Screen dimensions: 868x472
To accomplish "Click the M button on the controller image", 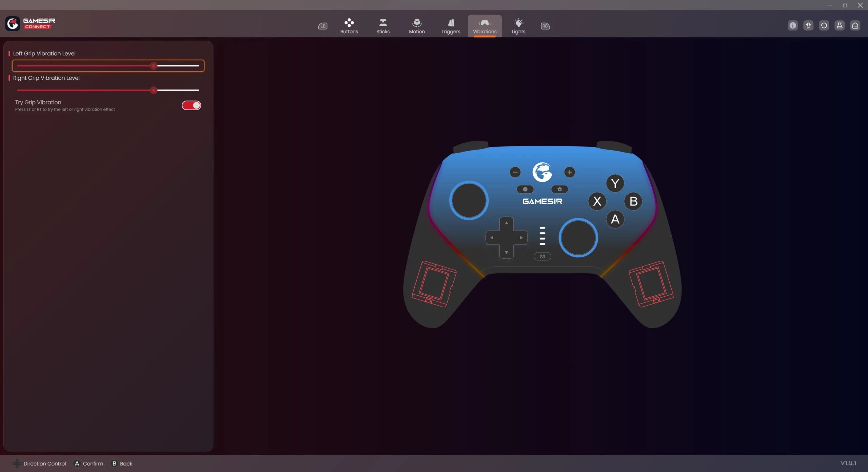I will pos(542,256).
